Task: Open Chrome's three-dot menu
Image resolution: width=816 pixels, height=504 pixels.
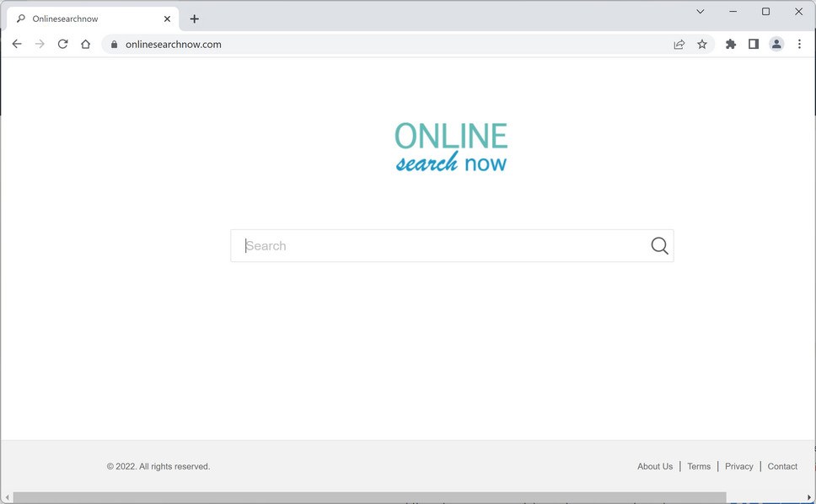Action: point(799,44)
